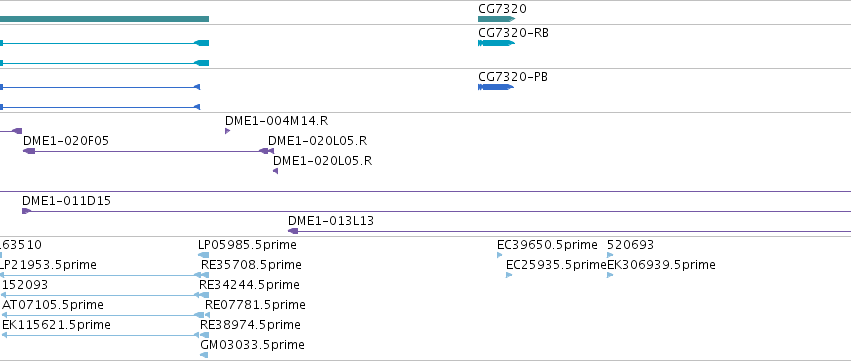This screenshot has height=361, width=851.
Task: Click the 520693 EST arrow marker
Action: pos(610,255)
